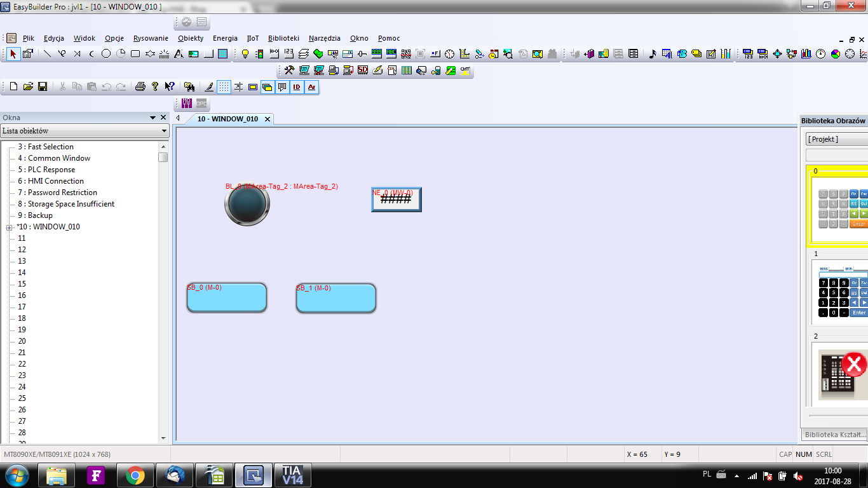The width and height of the screenshot is (868, 488).
Task: Open the Obiekty menu
Action: coord(191,38)
